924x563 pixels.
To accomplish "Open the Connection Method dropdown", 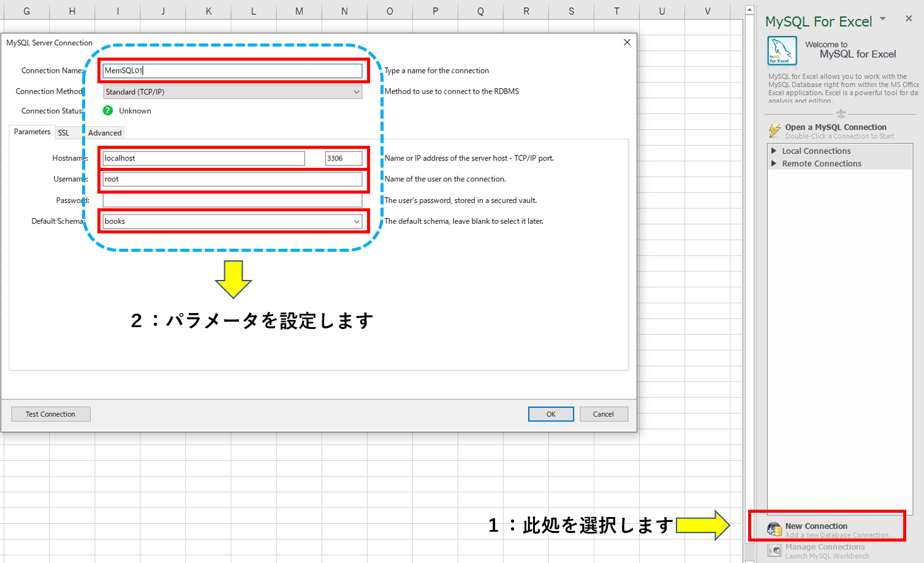I will click(x=232, y=92).
